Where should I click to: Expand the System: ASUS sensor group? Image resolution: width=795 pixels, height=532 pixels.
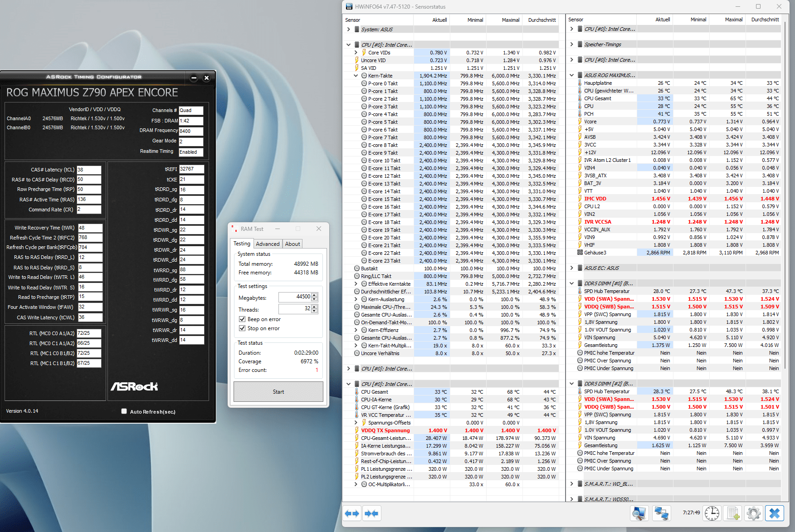tap(348, 29)
